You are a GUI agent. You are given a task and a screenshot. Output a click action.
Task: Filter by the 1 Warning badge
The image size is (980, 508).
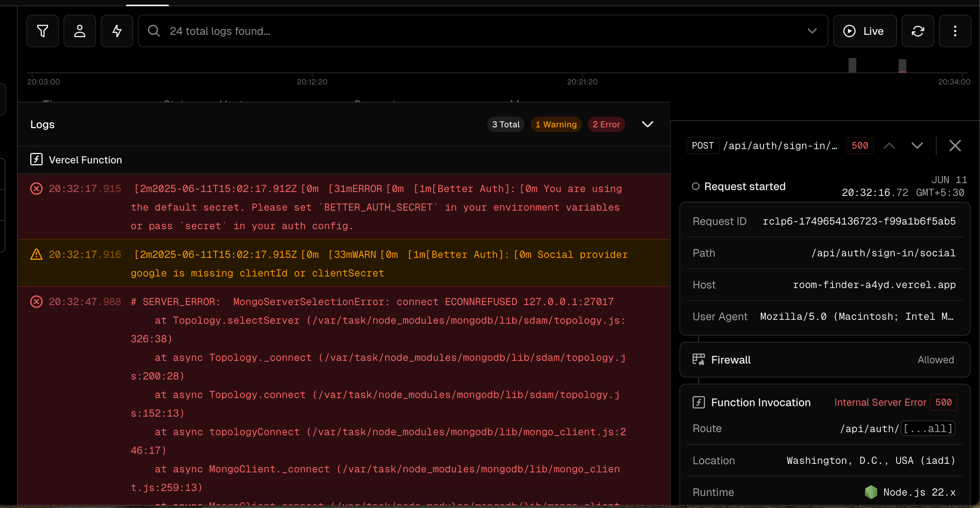(556, 124)
